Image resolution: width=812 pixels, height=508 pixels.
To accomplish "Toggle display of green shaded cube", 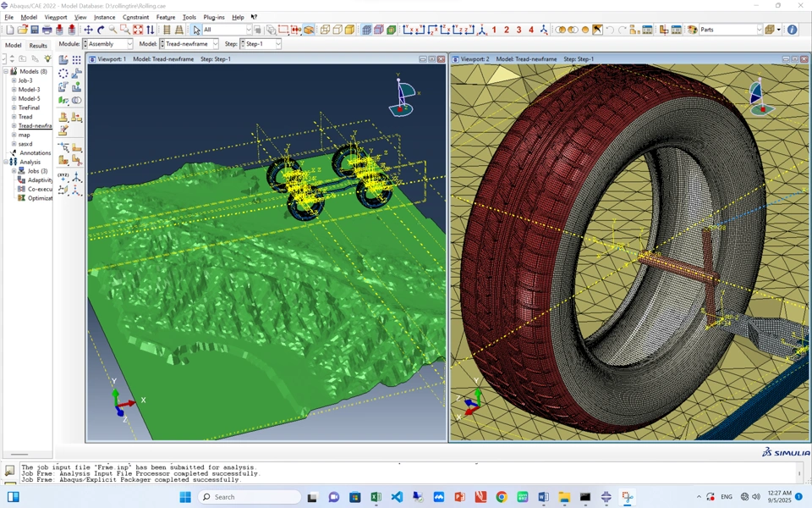I will click(x=392, y=30).
